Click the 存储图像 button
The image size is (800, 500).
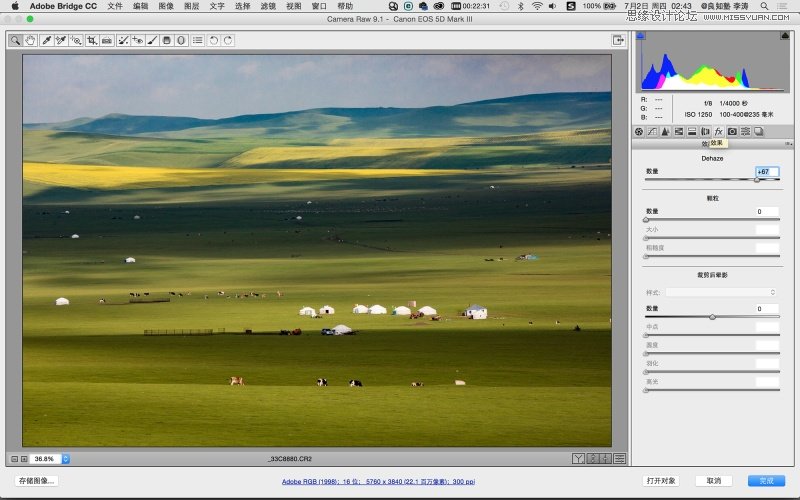pos(35,481)
